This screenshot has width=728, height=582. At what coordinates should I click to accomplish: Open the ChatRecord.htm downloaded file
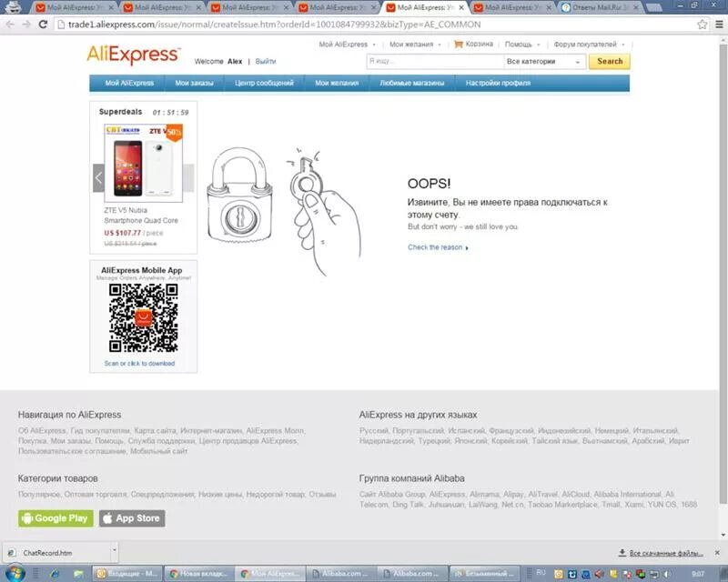[47, 553]
